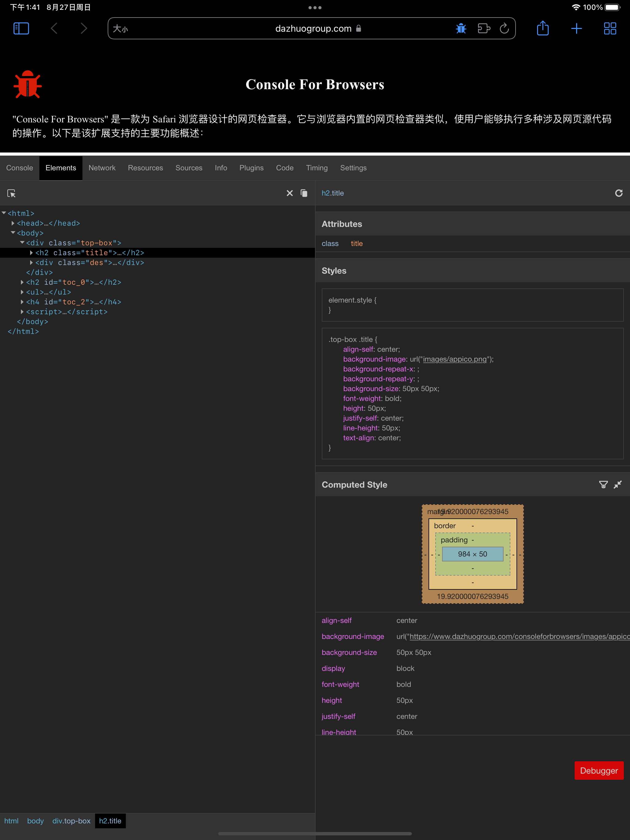Image resolution: width=630 pixels, height=840 pixels.
Task: Go forward with the forward arrow
Action: (84, 29)
